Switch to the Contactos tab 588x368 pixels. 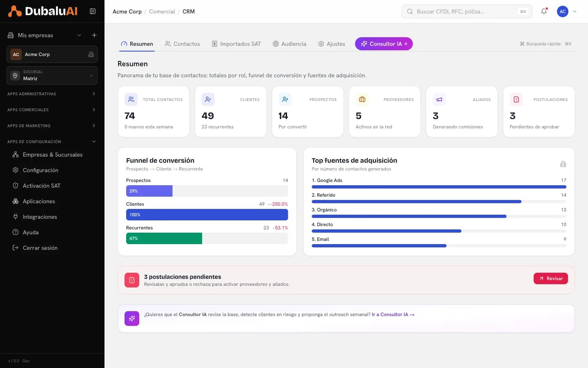183,44
